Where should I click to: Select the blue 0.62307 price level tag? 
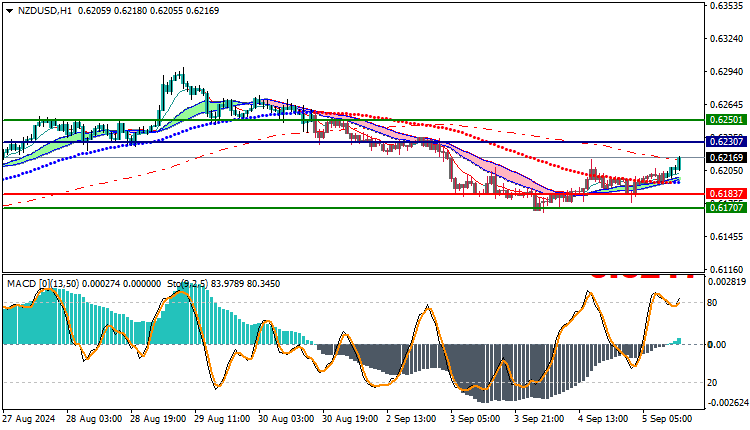pyautogui.click(x=727, y=142)
